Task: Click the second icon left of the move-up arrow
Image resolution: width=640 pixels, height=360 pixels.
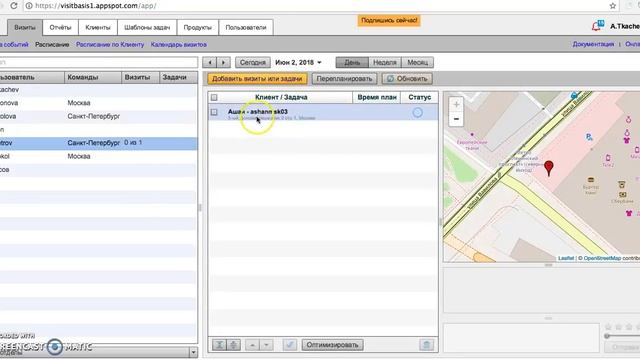Action: pos(233,345)
